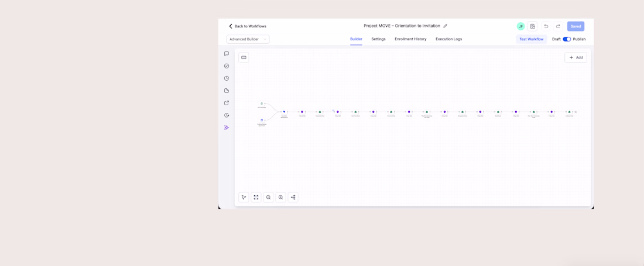Open the pie chart stats sidebar icon
The image size is (644, 266).
(x=227, y=78)
